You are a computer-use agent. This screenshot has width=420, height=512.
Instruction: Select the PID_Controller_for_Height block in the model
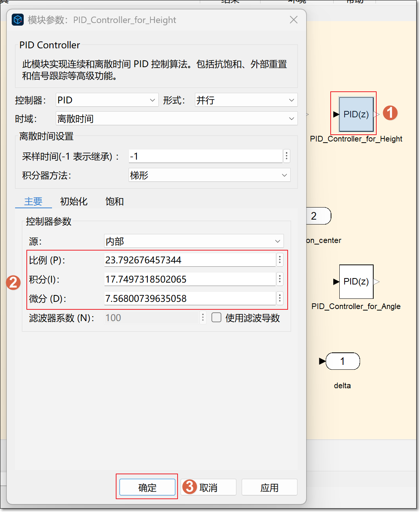(356, 114)
